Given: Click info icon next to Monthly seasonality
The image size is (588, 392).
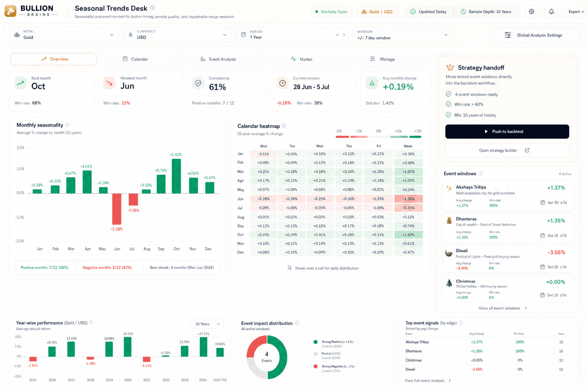Looking at the screenshot, I should click(x=67, y=125).
